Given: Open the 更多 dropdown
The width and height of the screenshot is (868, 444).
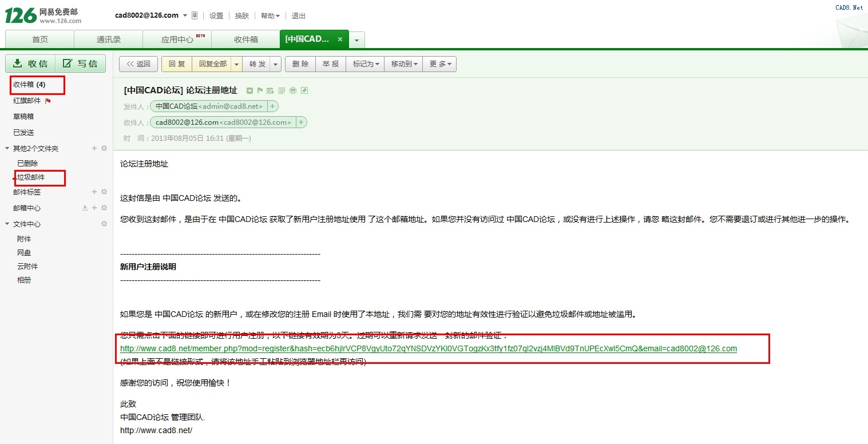Looking at the screenshot, I should pos(439,64).
